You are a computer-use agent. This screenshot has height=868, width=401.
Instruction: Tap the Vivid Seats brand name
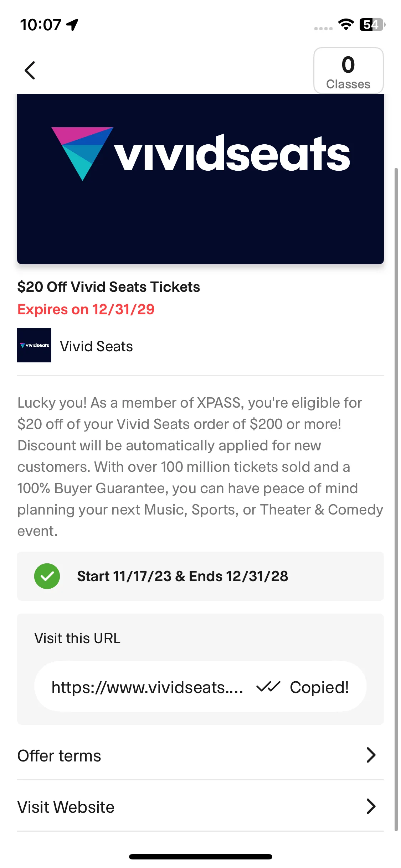pyautogui.click(x=96, y=346)
